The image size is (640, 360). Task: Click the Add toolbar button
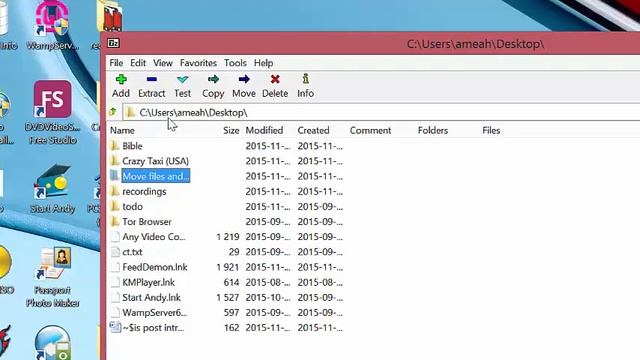121,86
